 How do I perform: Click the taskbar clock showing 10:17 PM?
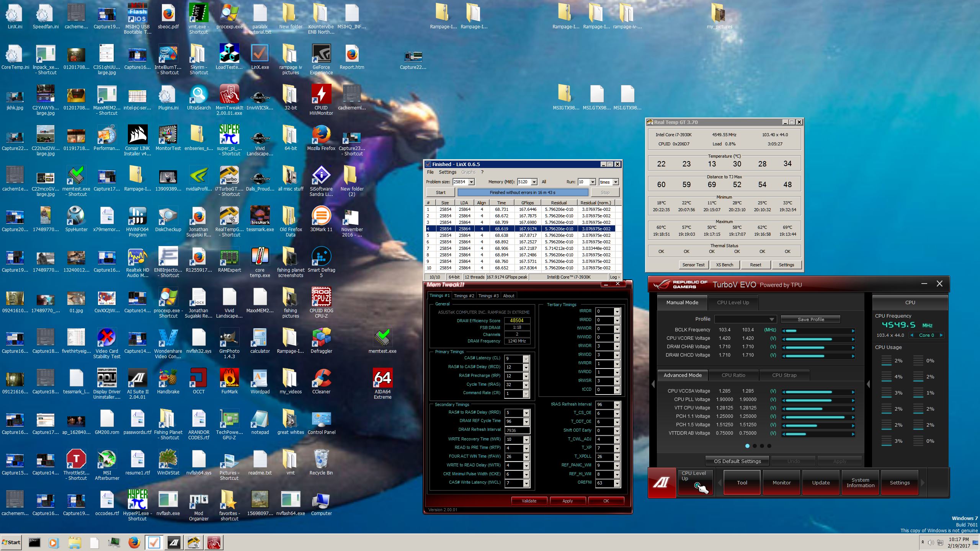[x=959, y=543]
